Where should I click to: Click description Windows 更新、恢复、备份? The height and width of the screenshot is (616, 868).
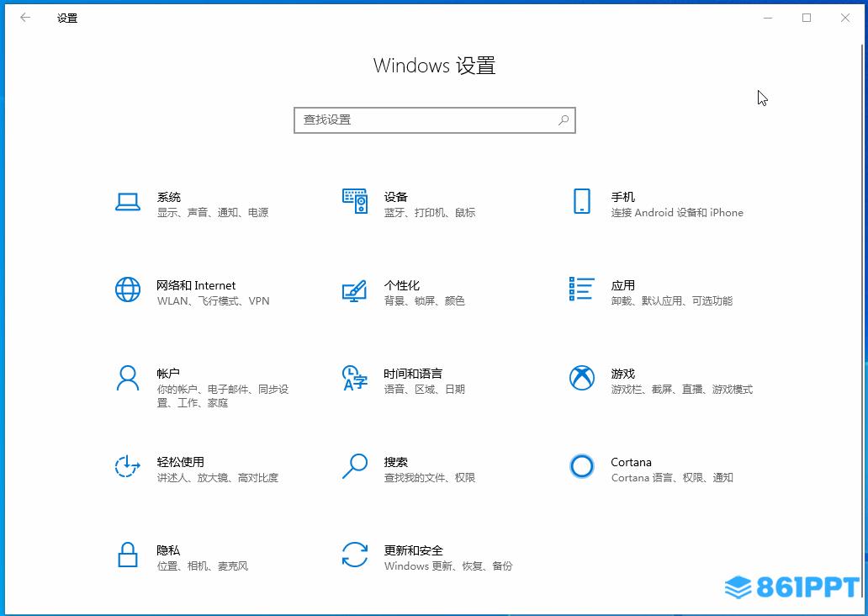click(448, 566)
